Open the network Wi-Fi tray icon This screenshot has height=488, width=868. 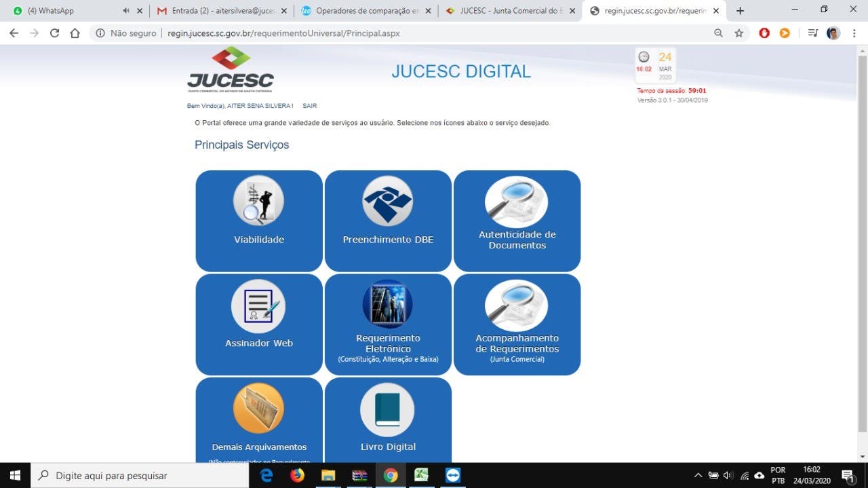point(745,475)
